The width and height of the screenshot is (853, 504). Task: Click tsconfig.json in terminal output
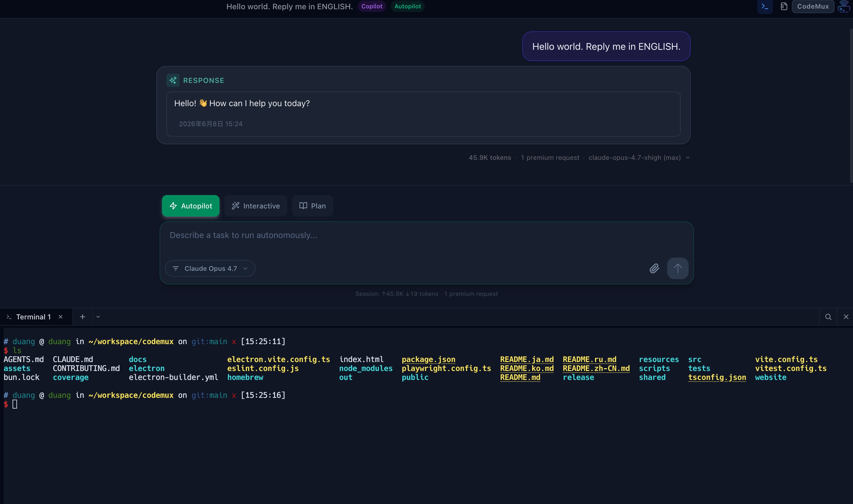(x=717, y=377)
